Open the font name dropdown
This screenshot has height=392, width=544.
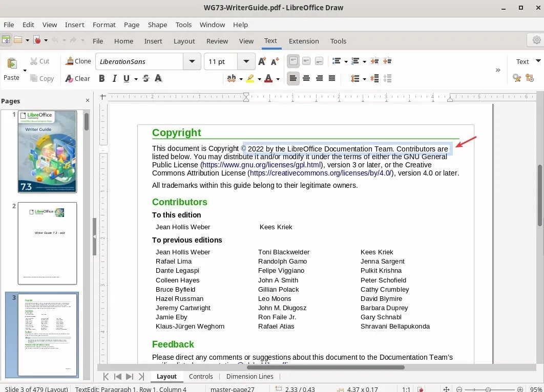click(192, 61)
